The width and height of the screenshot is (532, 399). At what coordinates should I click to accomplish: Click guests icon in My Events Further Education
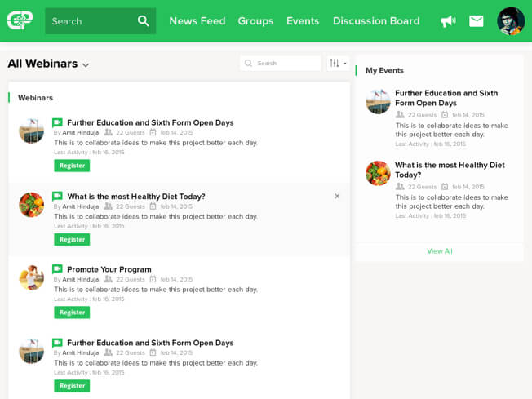pyautogui.click(x=400, y=115)
